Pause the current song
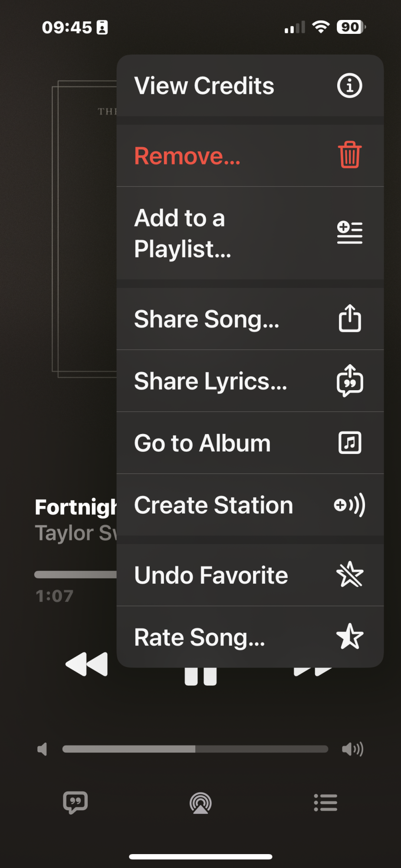Image resolution: width=401 pixels, height=868 pixels. (x=200, y=678)
